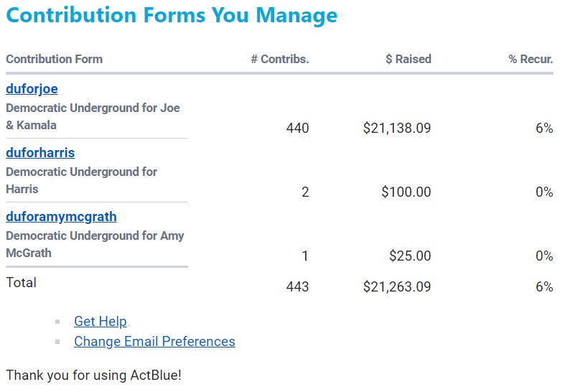Click the Contribution Forms You Manage heading
Screen dimensions: 565x392
(172, 15)
